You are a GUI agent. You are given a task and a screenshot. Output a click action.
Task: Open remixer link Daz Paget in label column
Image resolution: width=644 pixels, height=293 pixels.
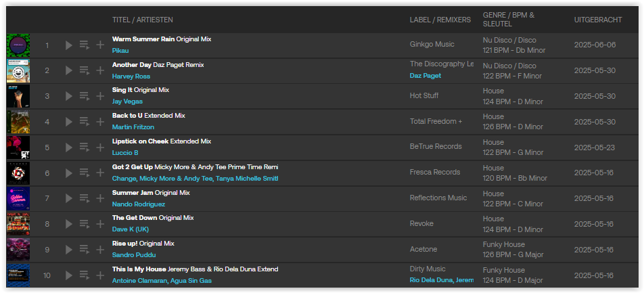point(425,76)
